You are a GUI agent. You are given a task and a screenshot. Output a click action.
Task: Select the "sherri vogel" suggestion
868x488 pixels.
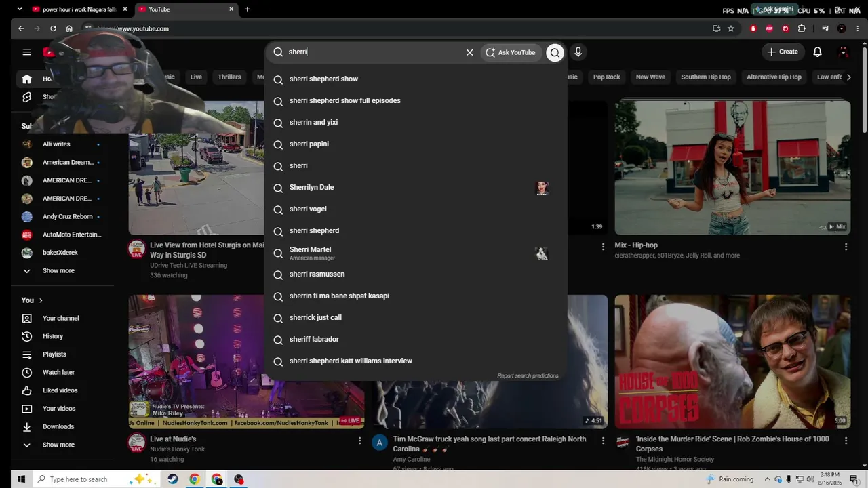[416, 209]
